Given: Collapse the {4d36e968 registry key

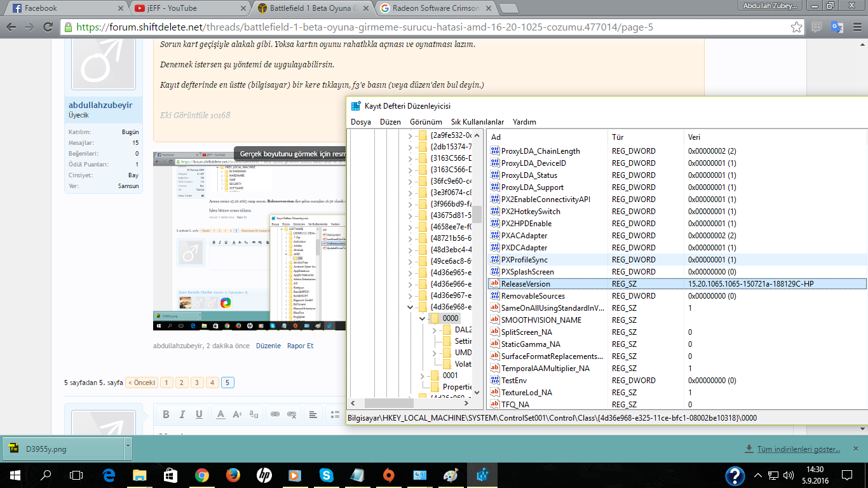Looking at the screenshot, I should (410, 307).
